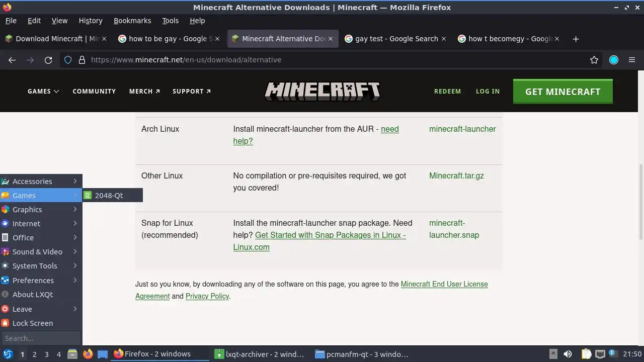Launch the 2048-Qt game
This screenshot has width=644, height=362.
pyautogui.click(x=113, y=196)
